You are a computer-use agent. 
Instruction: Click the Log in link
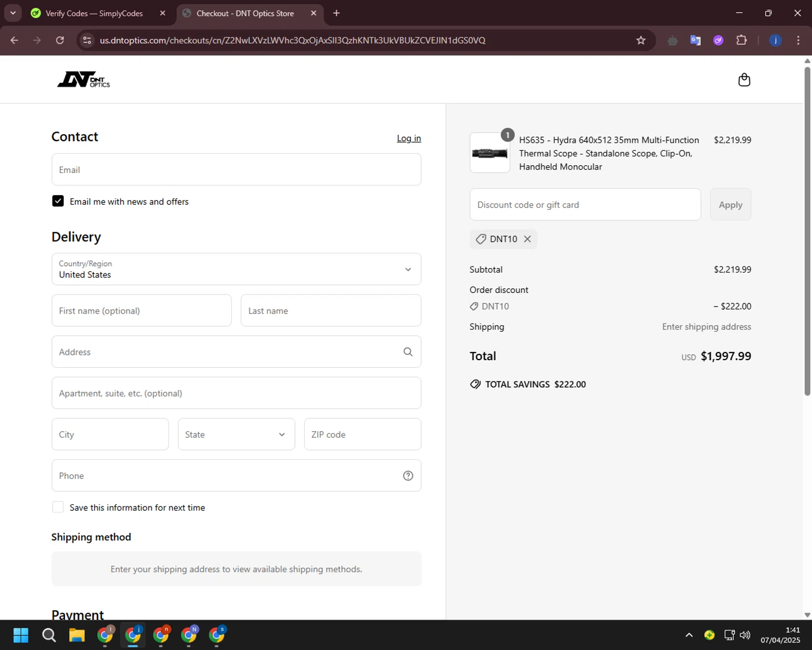pyautogui.click(x=409, y=138)
